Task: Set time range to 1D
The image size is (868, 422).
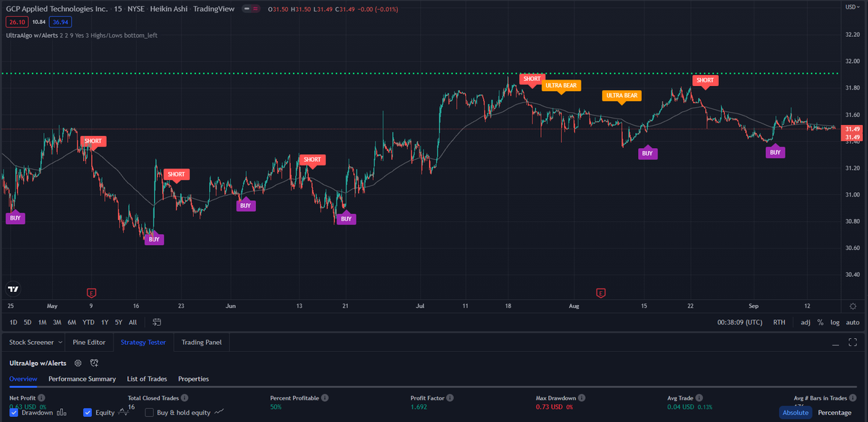Action: click(13, 322)
